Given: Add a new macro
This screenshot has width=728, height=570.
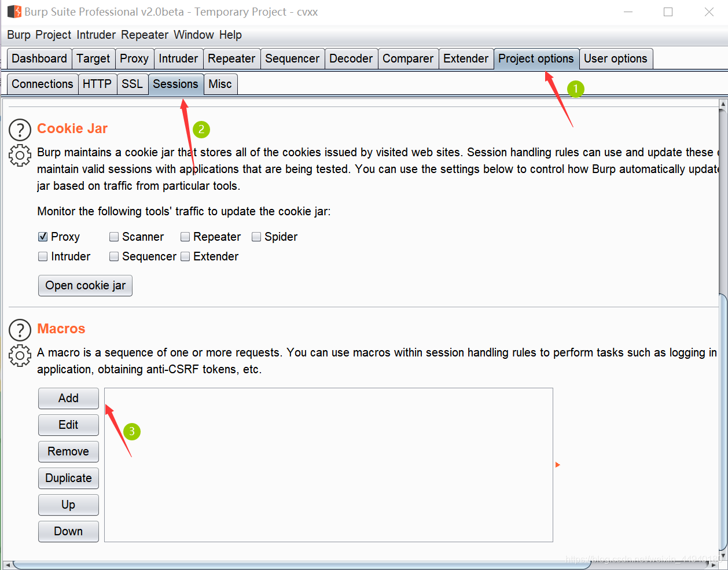Looking at the screenshot, I should pos(68,398).
